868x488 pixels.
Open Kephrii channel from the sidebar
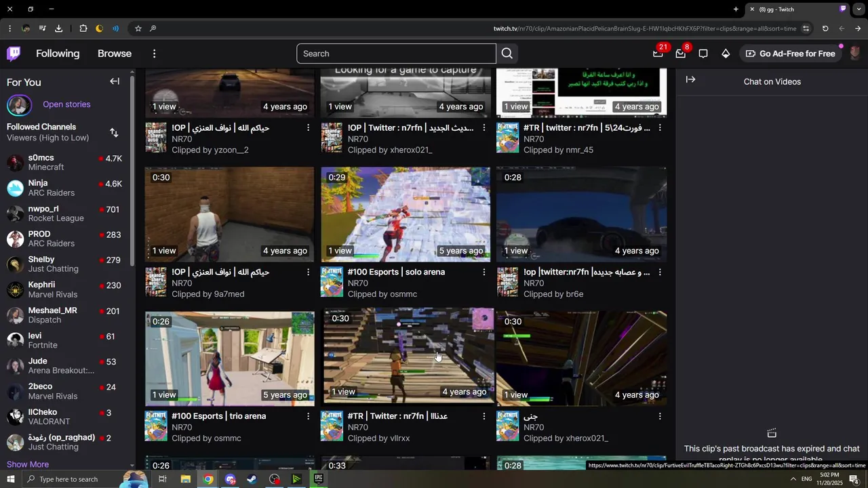pyautogui.click(x=64, y=289)
